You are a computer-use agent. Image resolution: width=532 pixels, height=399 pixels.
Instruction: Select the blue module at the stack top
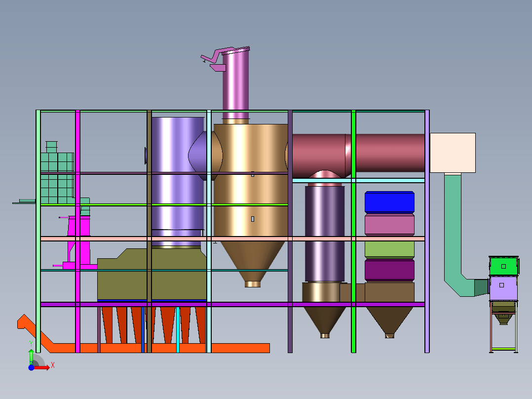click(x=389, y=202)
